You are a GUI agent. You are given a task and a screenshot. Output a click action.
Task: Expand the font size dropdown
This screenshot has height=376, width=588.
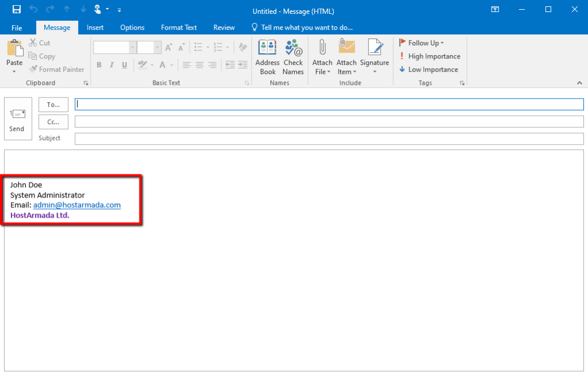pos(156,46)
